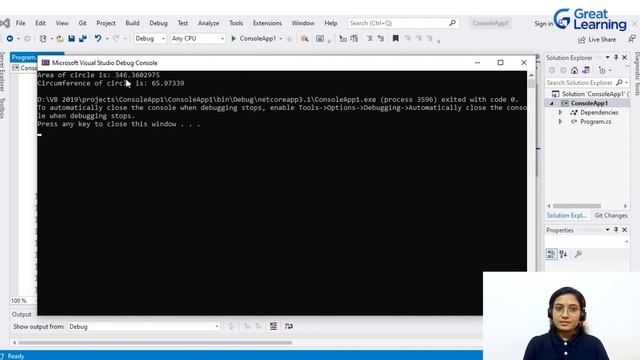Click the Uncomment Selection toolbar icon

(381, 38)
